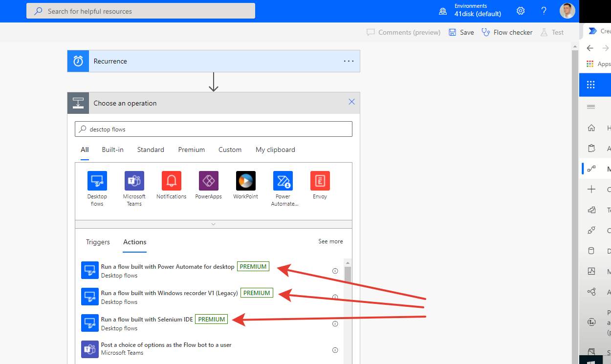Choose the Envoy connector icon

point(320,181)
